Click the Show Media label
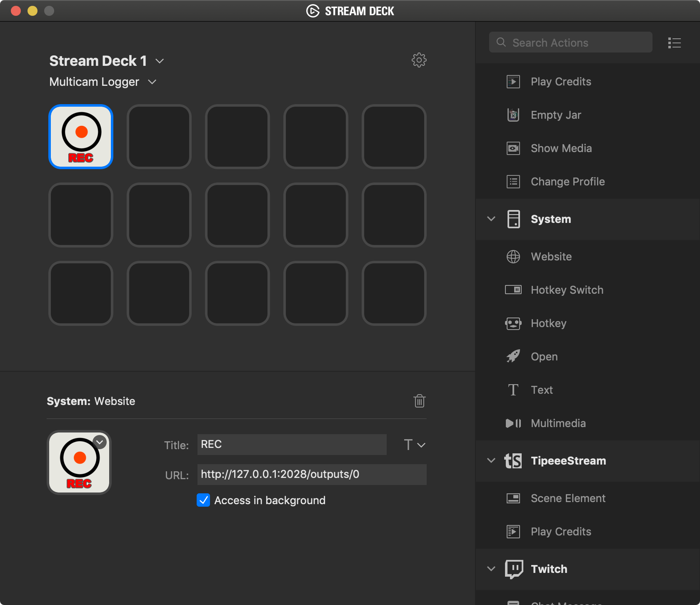 [x=561, y=148]
